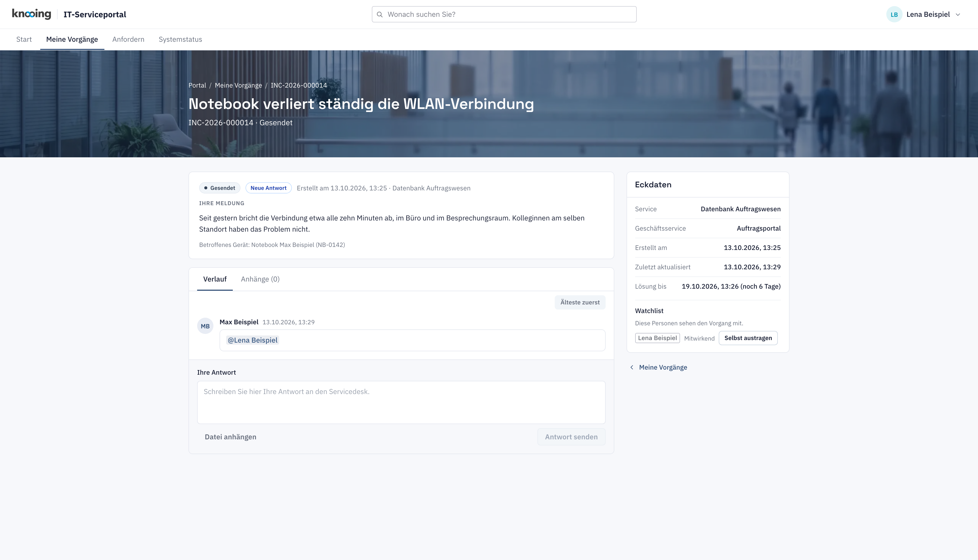
Task: Click the Portal breadcrumb link
Action: point(197,85)
